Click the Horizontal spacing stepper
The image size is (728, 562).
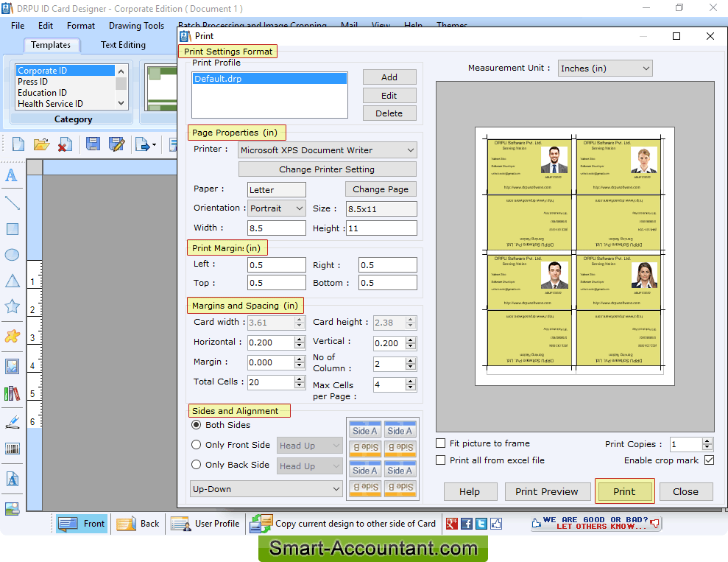(300, 343)
